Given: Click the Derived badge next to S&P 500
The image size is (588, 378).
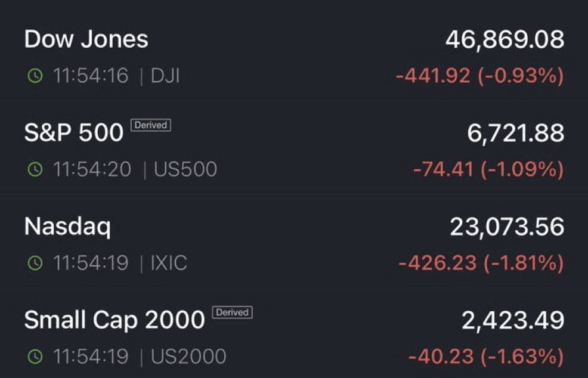Looking at the screenshot, I should [151, 125].
